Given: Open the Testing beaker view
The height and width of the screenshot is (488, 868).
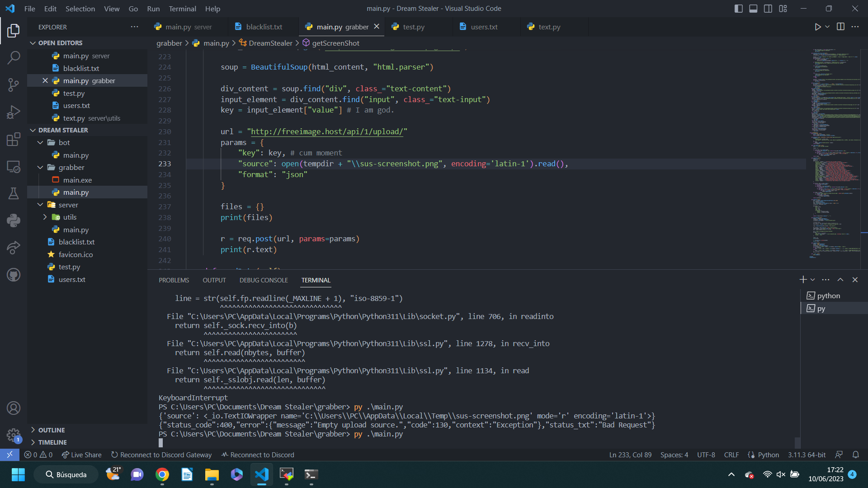Looking at the screenshot, I should 14,193.
